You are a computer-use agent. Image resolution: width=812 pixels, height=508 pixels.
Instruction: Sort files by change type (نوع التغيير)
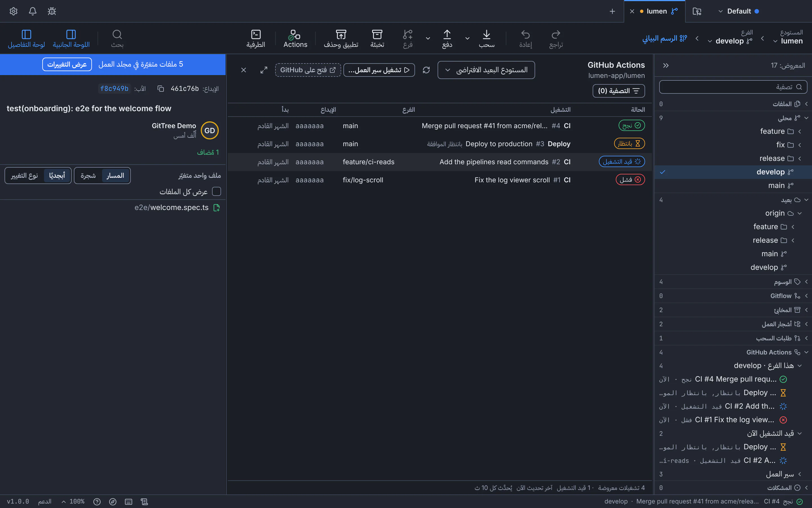point(25,175)
